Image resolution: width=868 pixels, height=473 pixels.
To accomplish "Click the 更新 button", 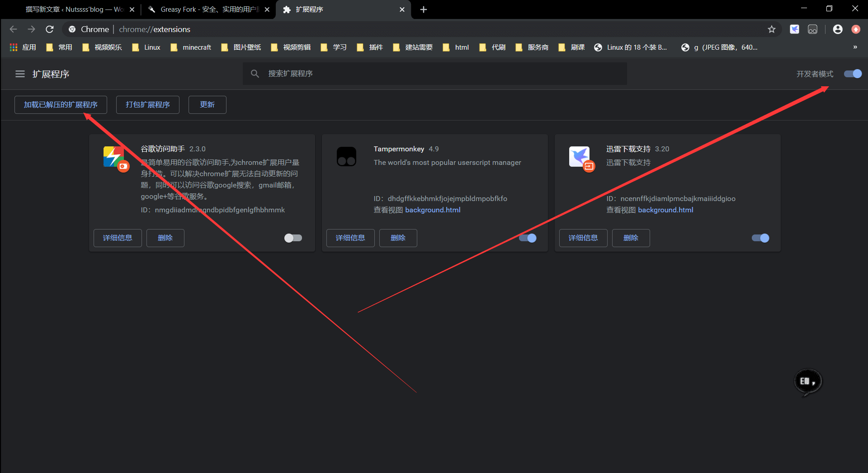I will click(208, 105).
